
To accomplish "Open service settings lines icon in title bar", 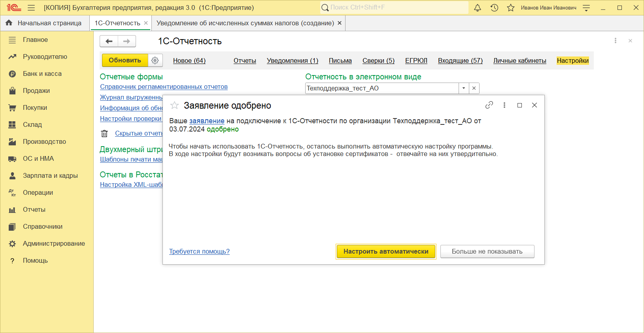I will click(x=586, y=8).
